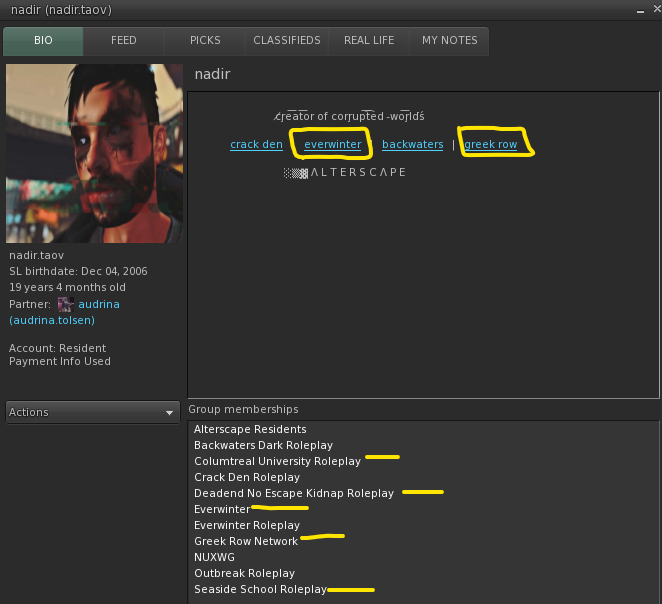This screenshot has width=662, height=604.
Task: Select Outbreak Roleplay group
Action: (244, 574)
